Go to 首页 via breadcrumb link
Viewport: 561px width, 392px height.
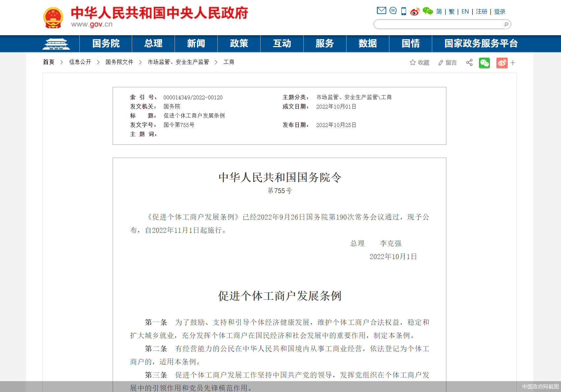coord(48,62)
